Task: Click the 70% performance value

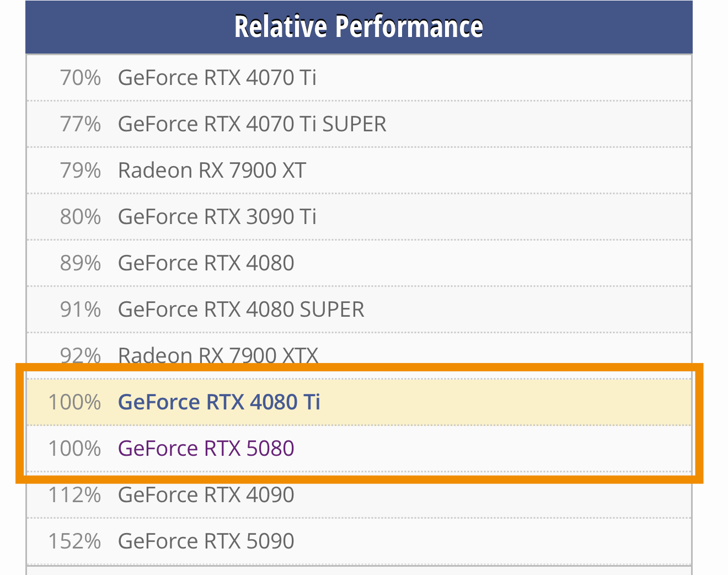Action: 81,78
